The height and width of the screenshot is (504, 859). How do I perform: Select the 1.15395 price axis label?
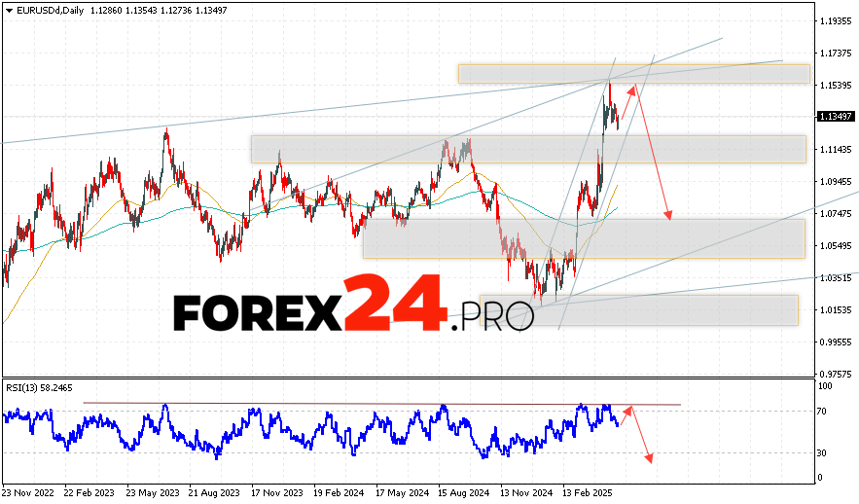[x=836, y=86]
